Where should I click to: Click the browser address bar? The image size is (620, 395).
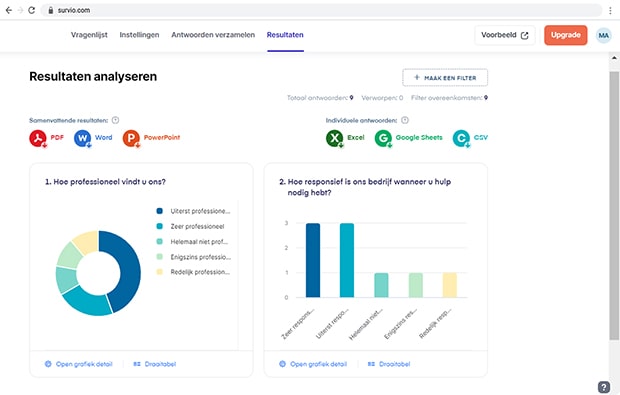point(321,11)
